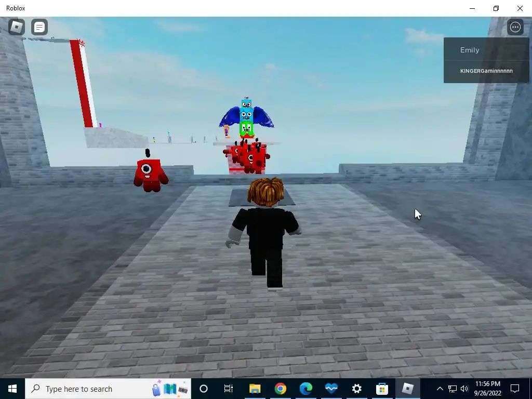Open the three-dots more options button
Viewport: 532px width, 399px height.
515,27
